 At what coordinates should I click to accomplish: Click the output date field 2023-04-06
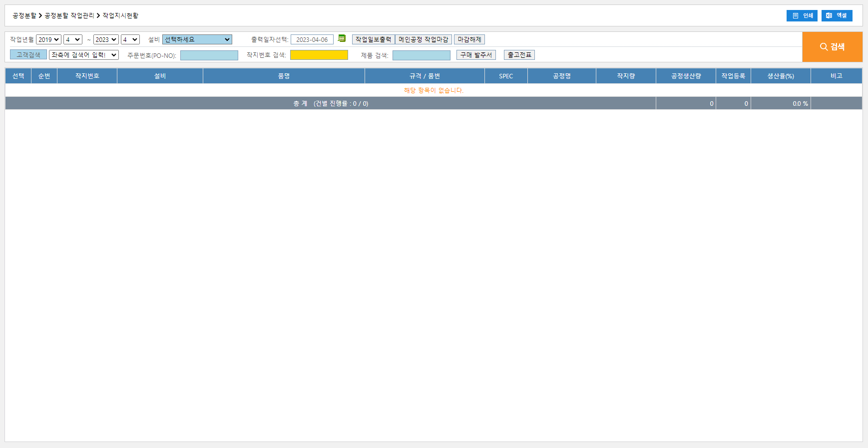312,39
